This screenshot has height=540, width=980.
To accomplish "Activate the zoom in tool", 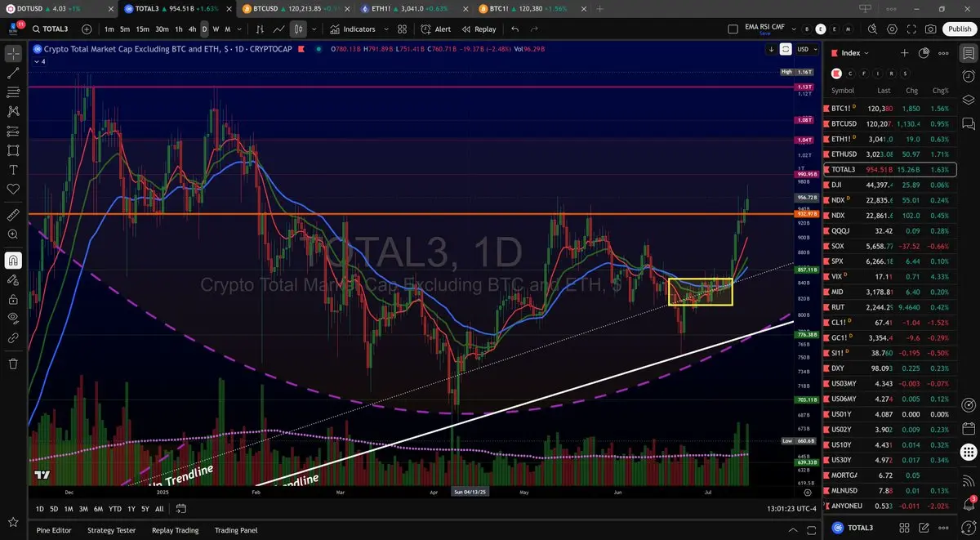I will [x=13, y=234].
